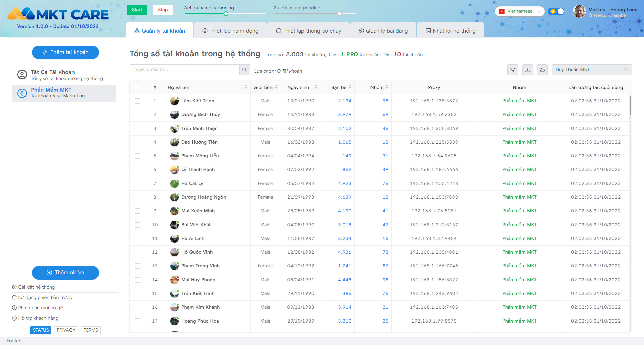The height and width of the screenshot is (345, 644).
Task: Click avatar of Đào Hướng Tiền
Action: [x=175, y=142]
